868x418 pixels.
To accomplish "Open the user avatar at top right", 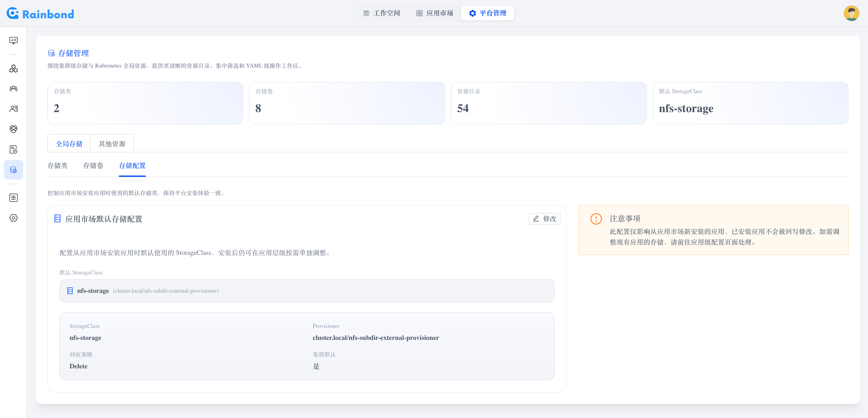I will click(x=852, y=13).
